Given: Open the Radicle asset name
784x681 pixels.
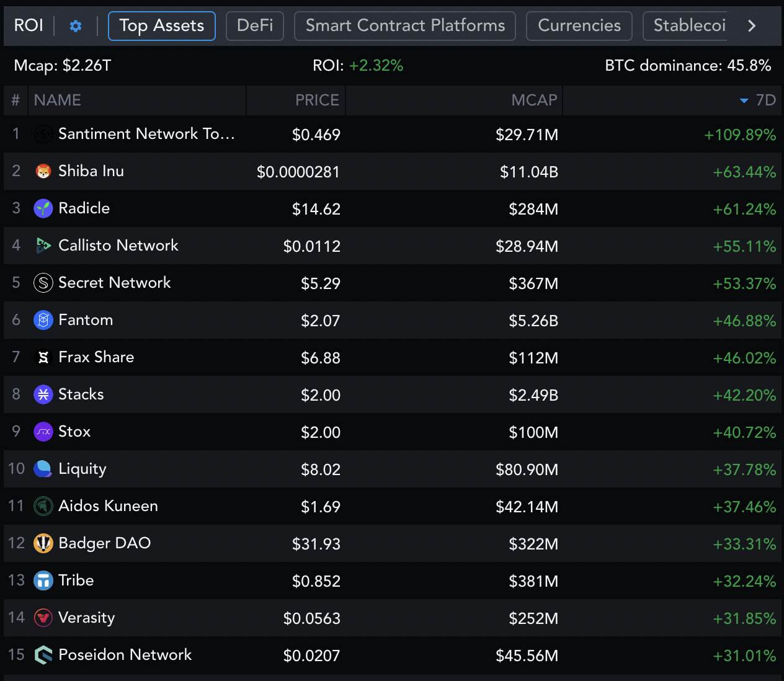Looking at the screenshot, I should [x=84, y=208].
